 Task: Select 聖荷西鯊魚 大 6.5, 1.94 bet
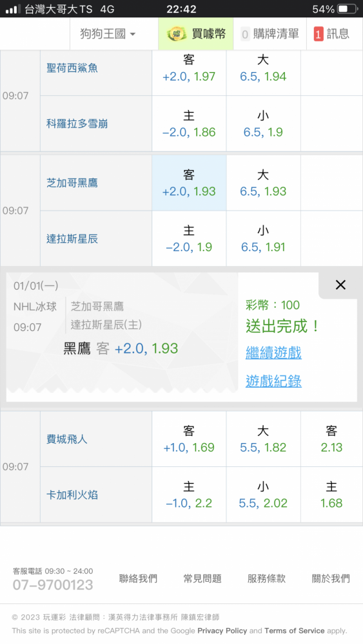[x=263, y=68]
